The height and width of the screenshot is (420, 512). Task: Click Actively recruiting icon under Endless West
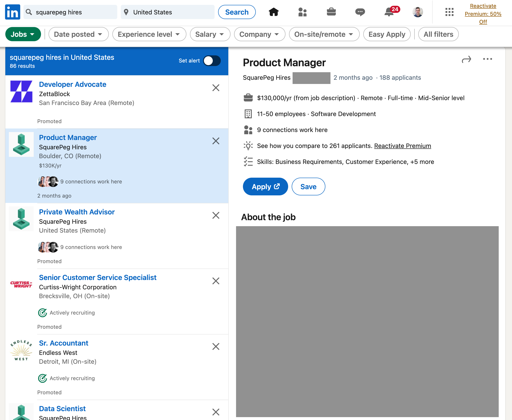click(43, 378)
